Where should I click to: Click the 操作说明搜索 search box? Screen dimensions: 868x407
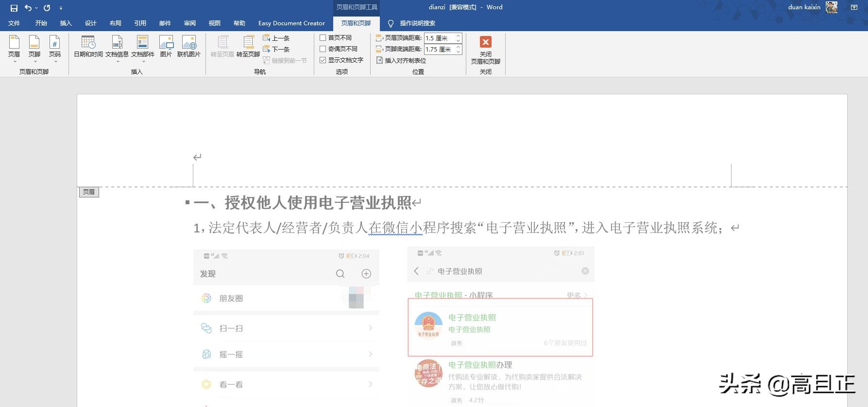click(x=417, y=23)
